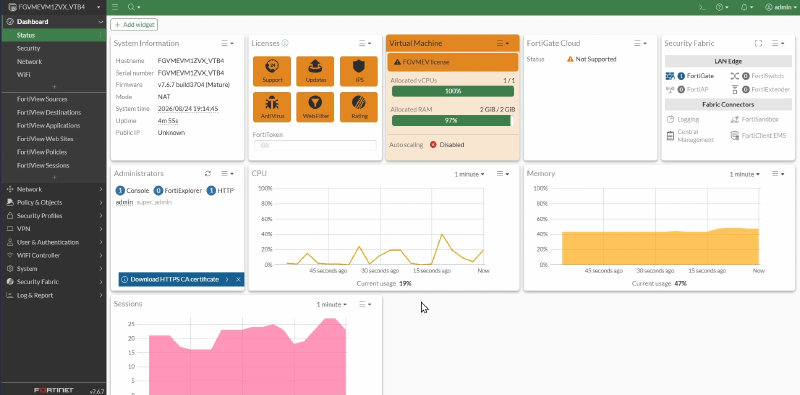Collapse the Dashboard menu section
The width and height of the screenshot is (800, 395).
[53, 22]
